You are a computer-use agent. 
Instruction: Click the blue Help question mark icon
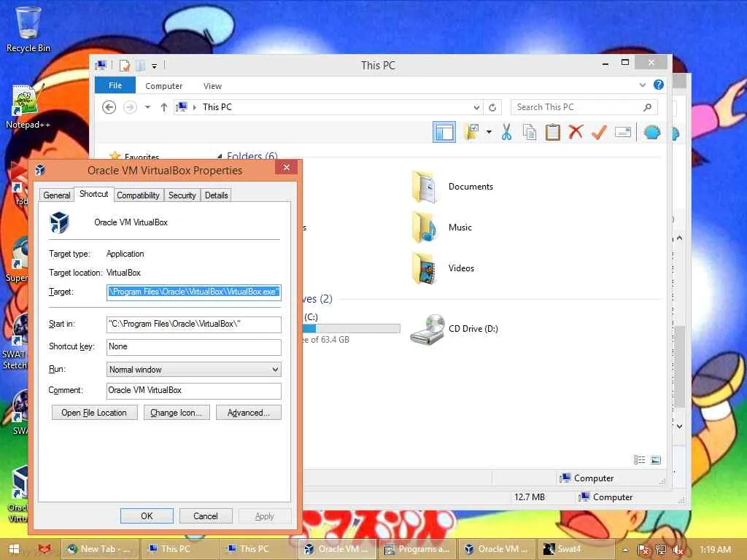coord(659,85)
